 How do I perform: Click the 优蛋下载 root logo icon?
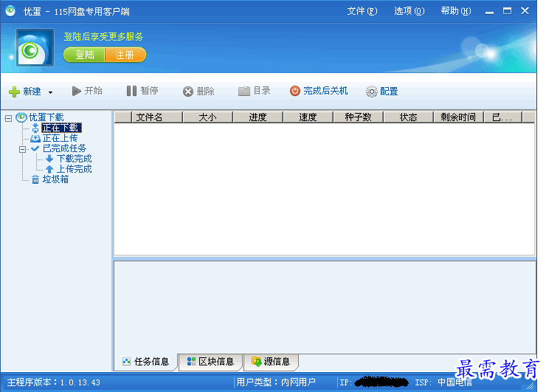coord(21,117)
